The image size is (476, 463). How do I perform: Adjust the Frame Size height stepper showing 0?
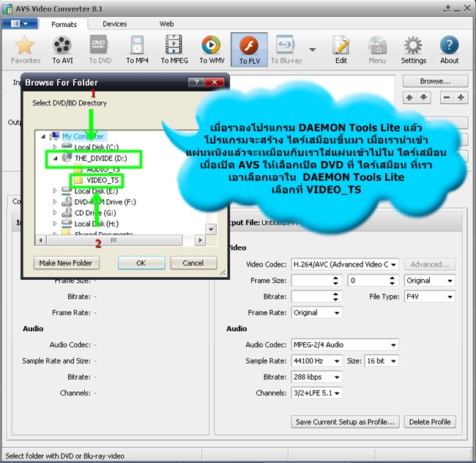392,281
